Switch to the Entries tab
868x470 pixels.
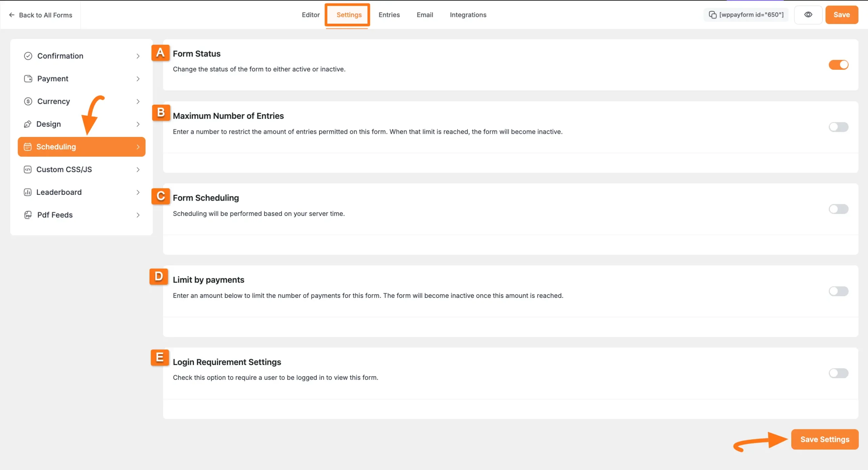coord(389,15)
